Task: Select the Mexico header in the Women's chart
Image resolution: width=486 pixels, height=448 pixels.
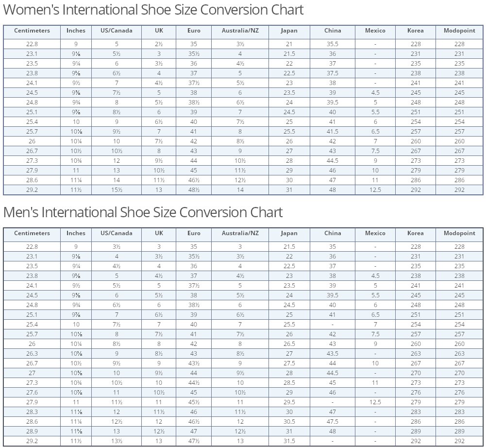Action: click(x=375, y=31)
